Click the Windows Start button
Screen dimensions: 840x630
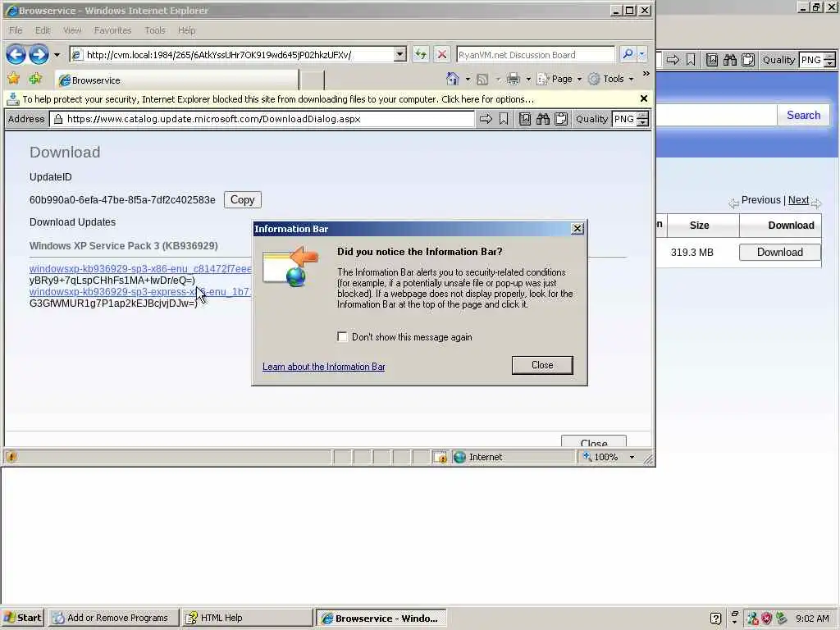coord(22,618)
